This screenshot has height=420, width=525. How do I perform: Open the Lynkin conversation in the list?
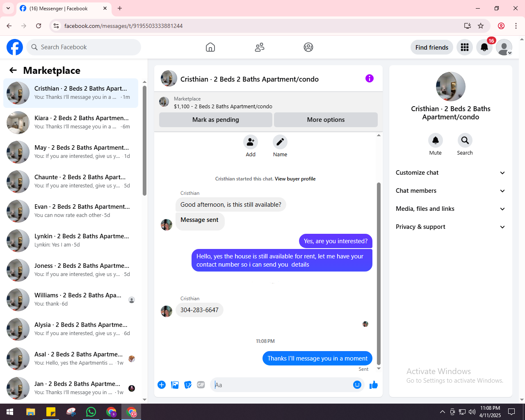click(71, 241)
